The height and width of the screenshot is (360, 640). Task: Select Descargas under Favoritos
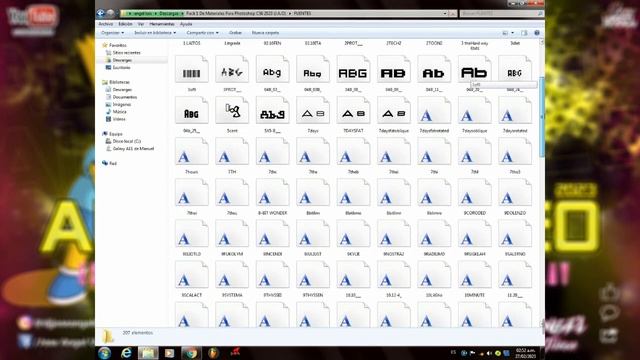click(x=122, y=60)
